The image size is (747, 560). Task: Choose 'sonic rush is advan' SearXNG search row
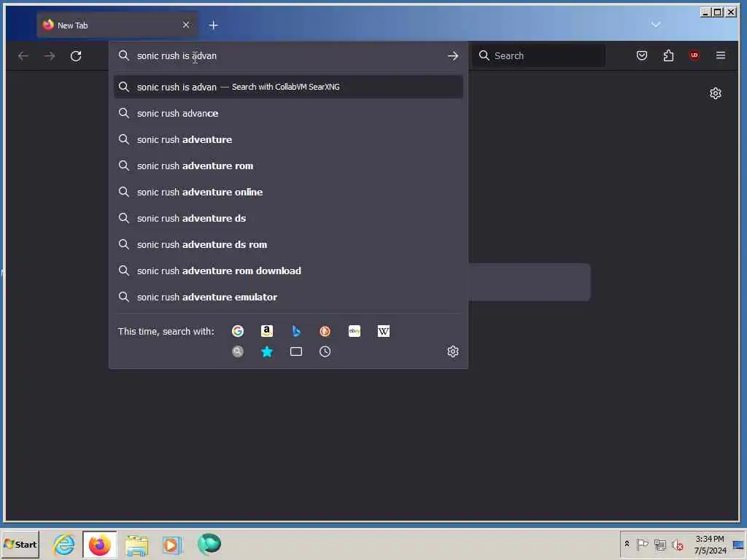click(x=288, y=87)
